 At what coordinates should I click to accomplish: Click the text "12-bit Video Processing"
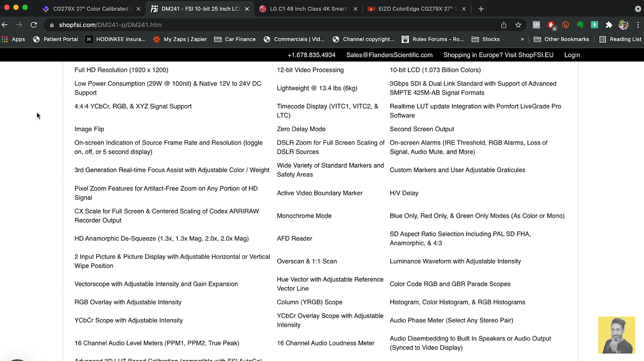310,70
